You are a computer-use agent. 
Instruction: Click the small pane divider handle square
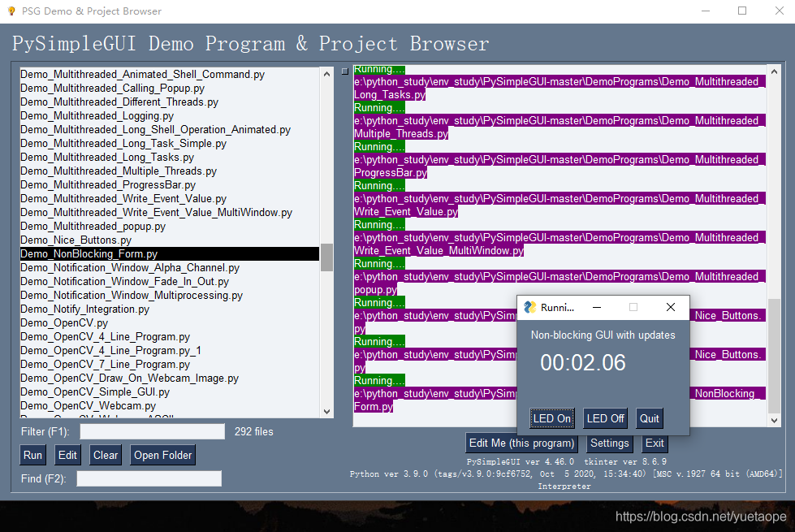345,71
